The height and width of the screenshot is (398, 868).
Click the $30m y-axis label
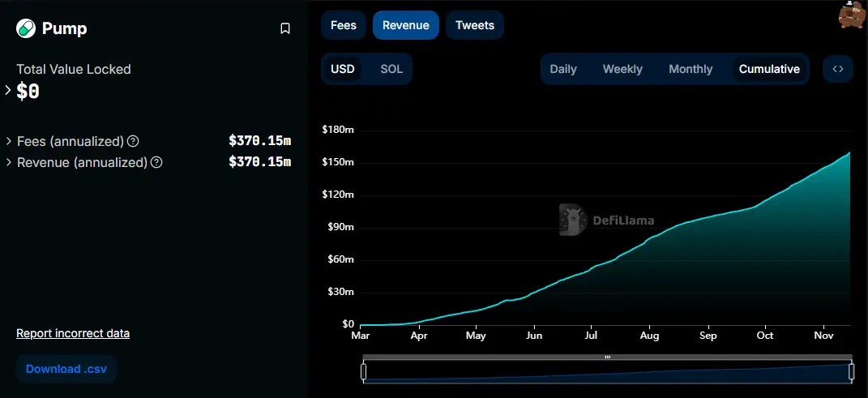(340, 293)
